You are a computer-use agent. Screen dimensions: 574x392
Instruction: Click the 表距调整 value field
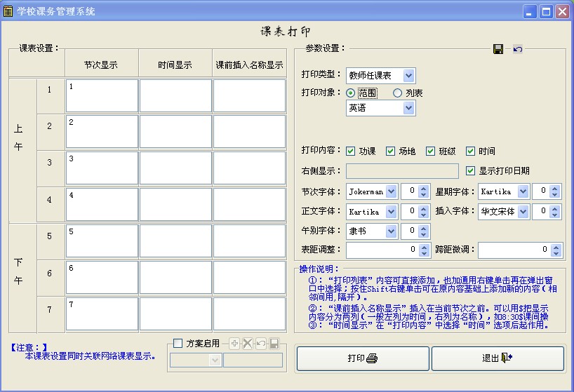click(382, 250)
